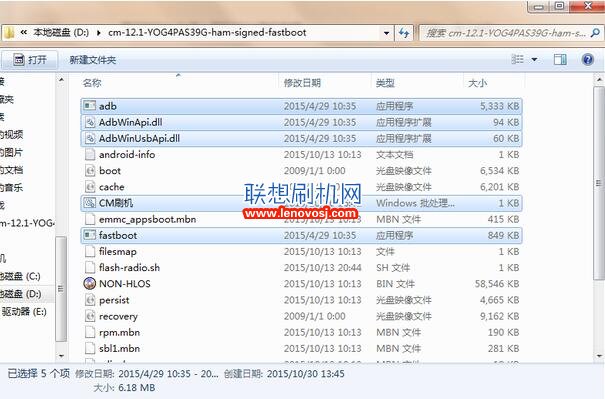Select the cache disc image icon

point(90,187)
